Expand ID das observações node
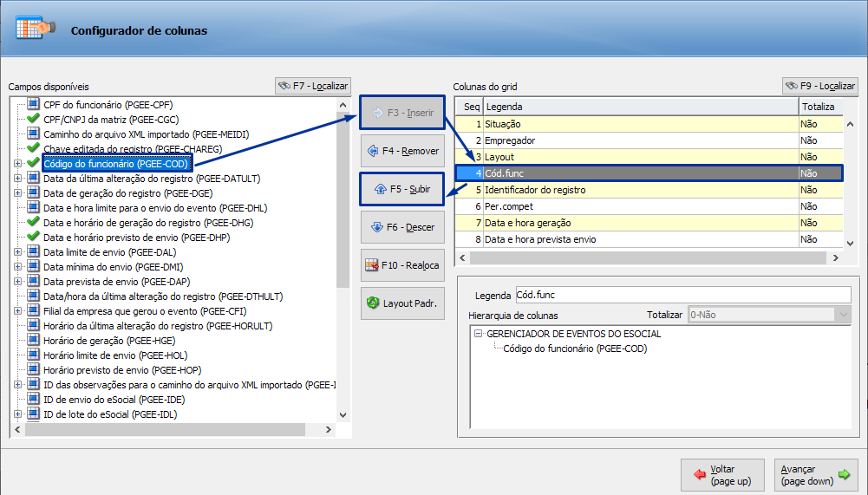868x495 pixels. pyautogui.click(x=17, y=385)
